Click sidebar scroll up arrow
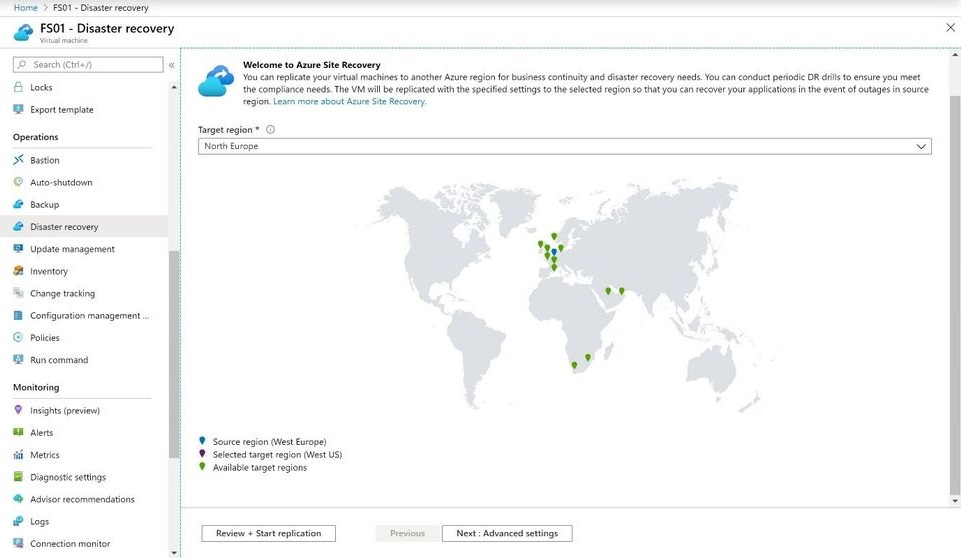961x558 pixels. click(174, 88)
